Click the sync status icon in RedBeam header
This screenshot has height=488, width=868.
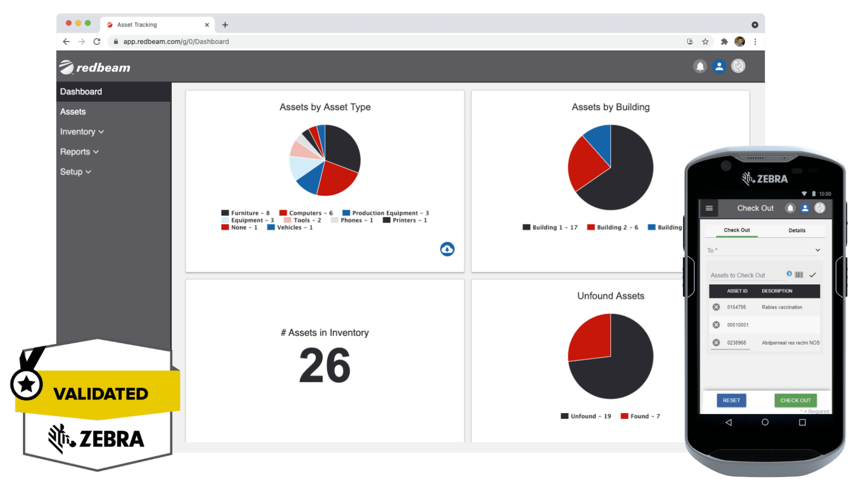click(738, 66)
